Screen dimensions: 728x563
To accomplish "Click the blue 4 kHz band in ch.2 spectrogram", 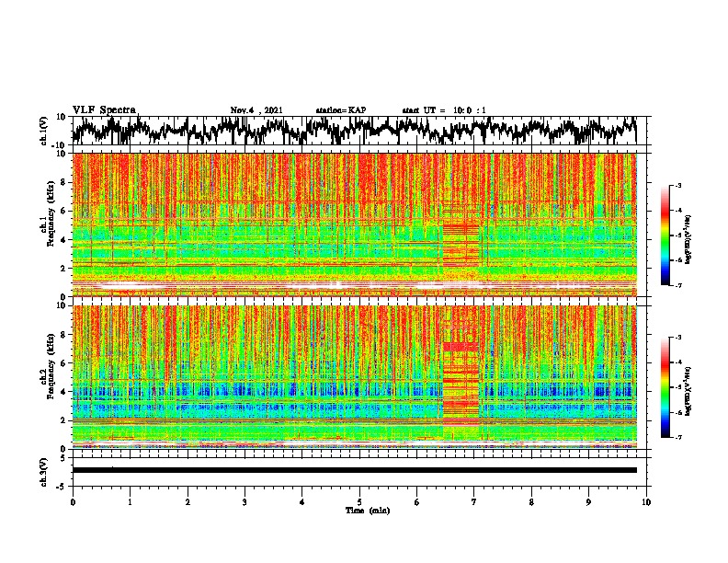I will 354,389.
